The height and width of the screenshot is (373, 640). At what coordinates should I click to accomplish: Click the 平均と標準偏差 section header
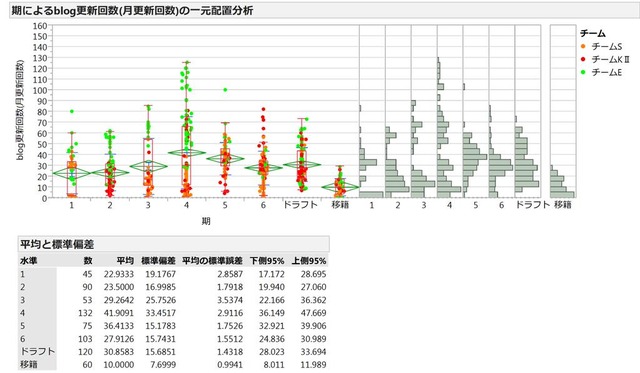[173, 244]
